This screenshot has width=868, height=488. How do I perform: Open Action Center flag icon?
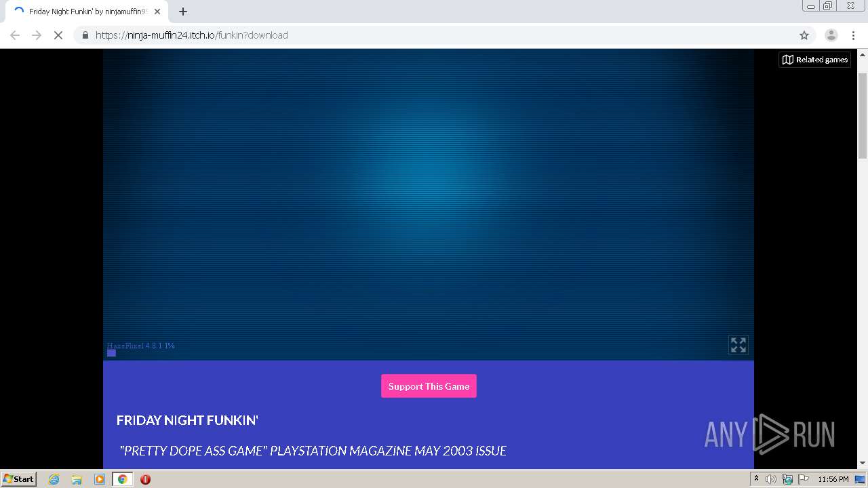pos(804,479)
